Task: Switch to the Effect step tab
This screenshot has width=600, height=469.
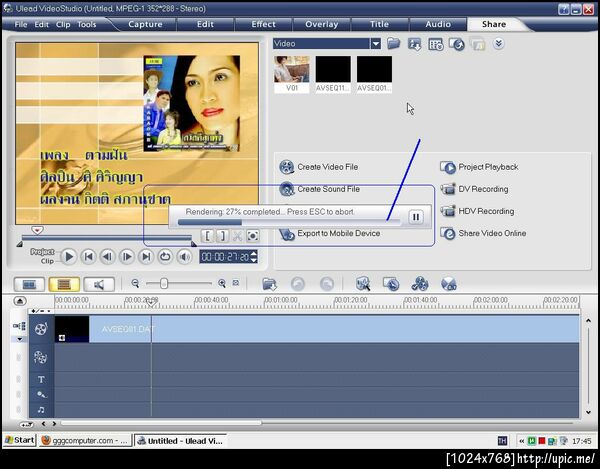Action: (263, 24)
